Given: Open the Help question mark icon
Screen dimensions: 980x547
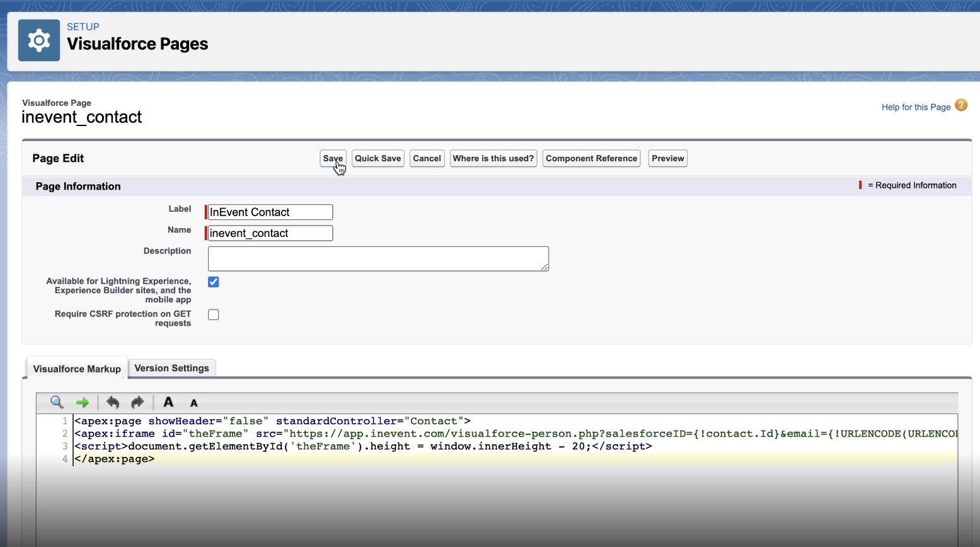Looking at the screenshot, I should (961, 105).
